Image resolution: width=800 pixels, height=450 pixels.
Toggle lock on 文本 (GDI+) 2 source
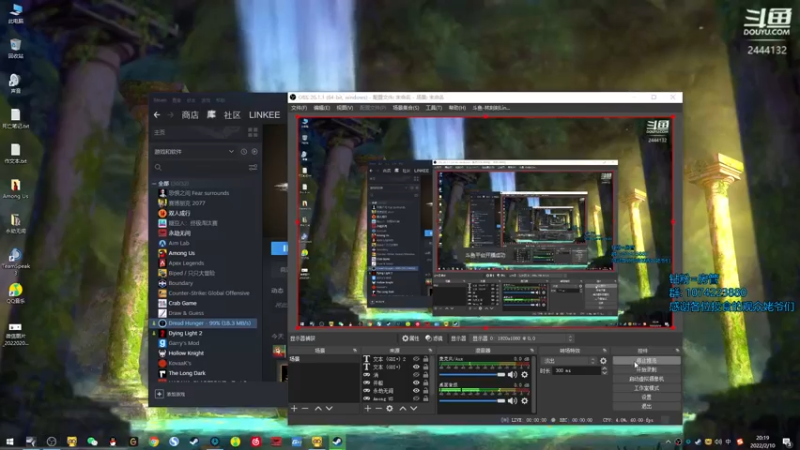point(426,359)
